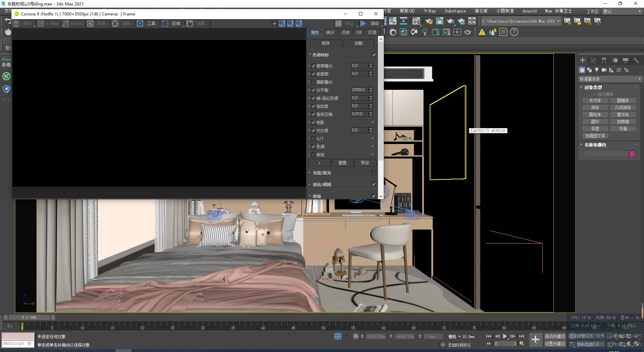
Task: Click the 白平衡 2000.0 value field
Action: coord(360,90)
